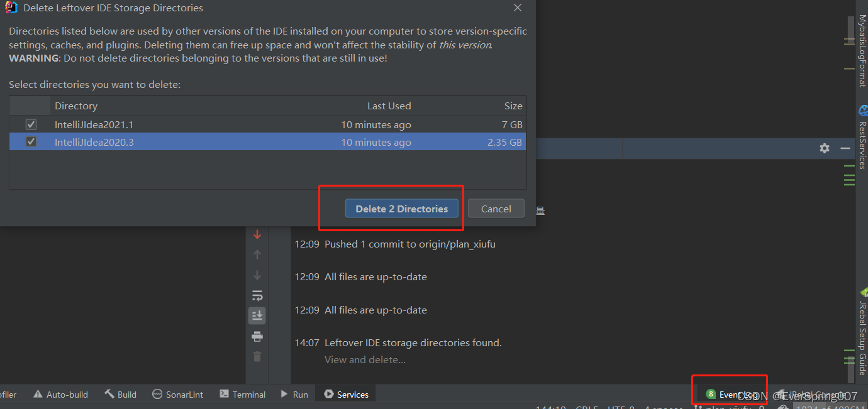Sort by the Size column header
868x409 pixels.
coord(513,106)
